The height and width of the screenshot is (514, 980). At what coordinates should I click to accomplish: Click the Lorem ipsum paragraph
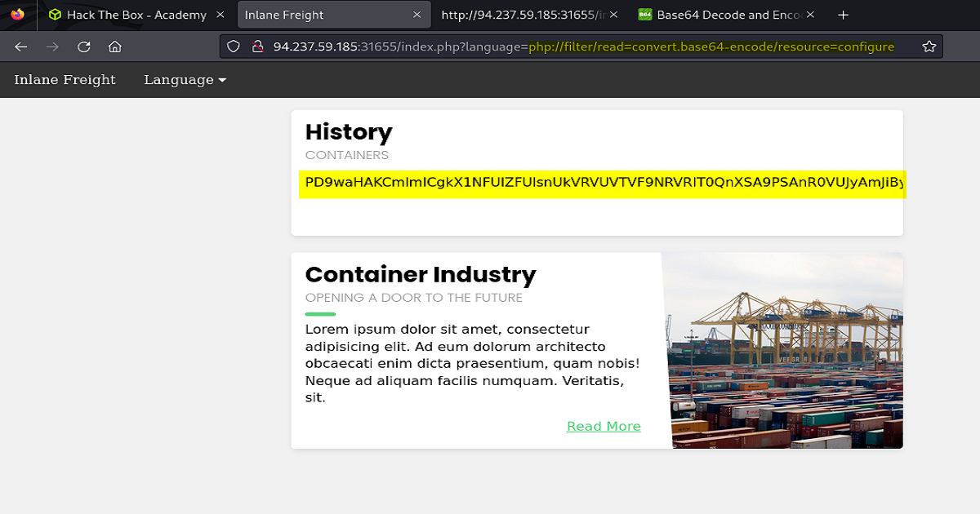click(472, 364)
